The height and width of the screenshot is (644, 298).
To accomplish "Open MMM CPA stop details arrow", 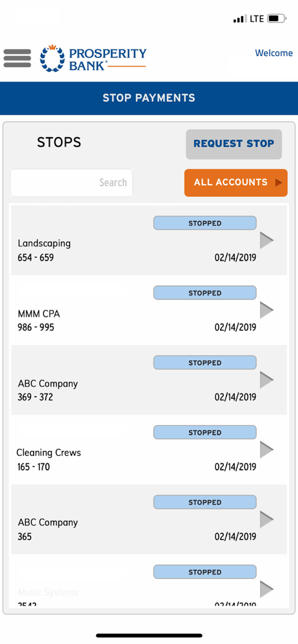I will (267, 310).
